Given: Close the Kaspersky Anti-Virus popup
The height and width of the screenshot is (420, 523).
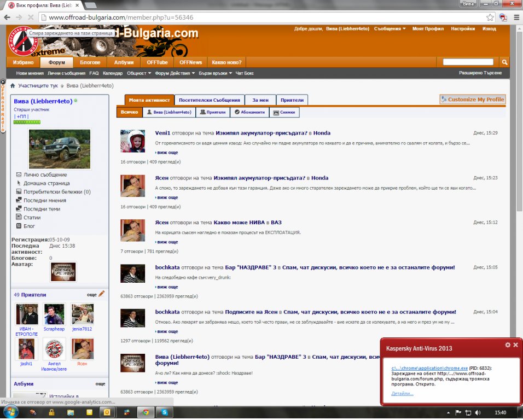Looking at the screenshot, I should (516, 345).
